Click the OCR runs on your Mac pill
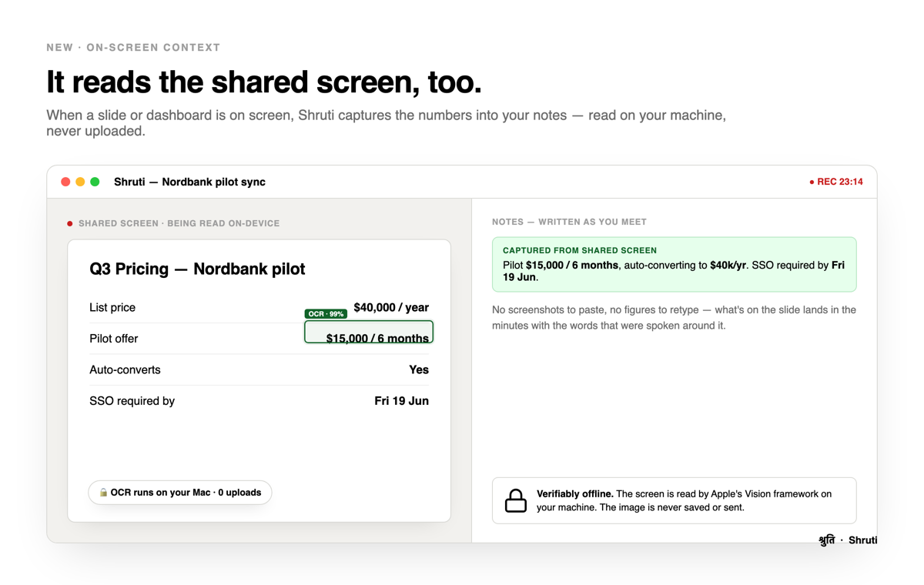Image resolution: width=924 pixels, height=585 pixels. click(180, 493)
